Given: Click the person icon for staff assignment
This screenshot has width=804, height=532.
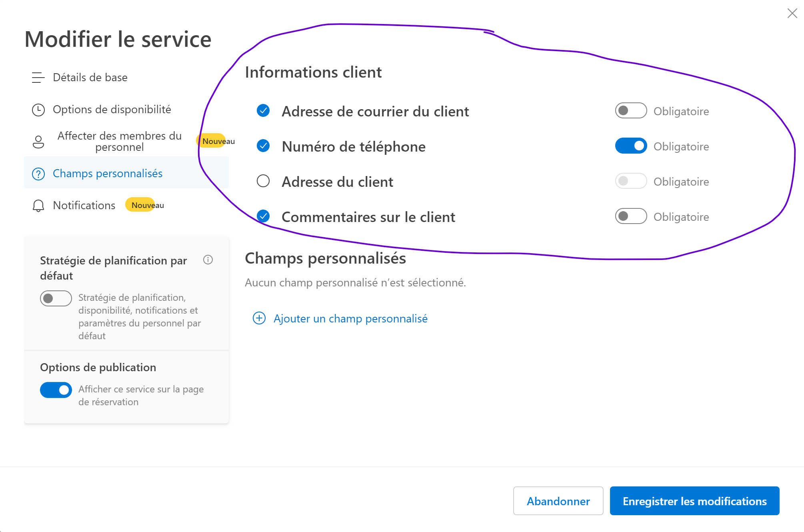Looking at the screenshot, I should [x=38, y=142].
